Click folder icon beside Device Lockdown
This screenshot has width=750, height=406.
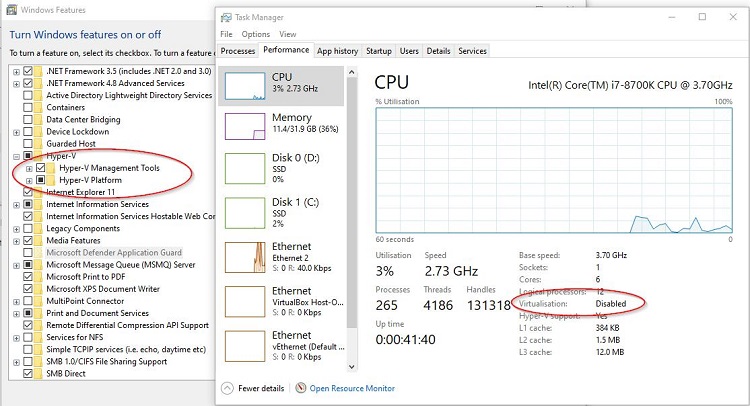pos(38,132)
